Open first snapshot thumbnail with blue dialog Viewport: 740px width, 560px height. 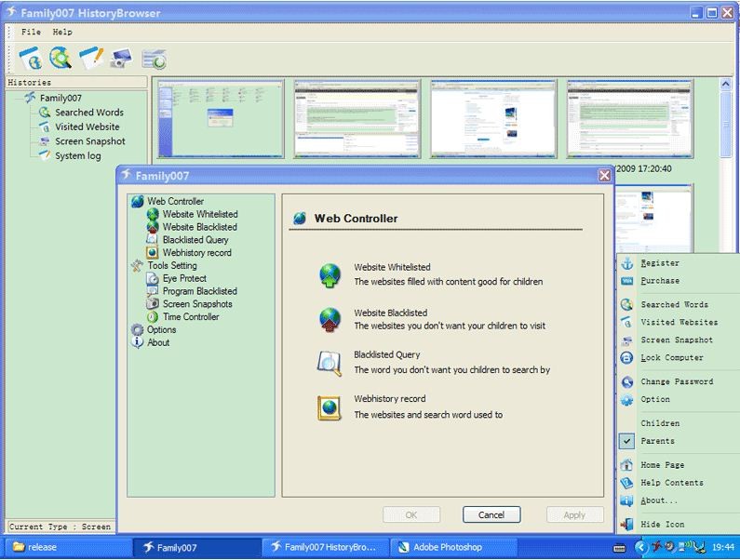pyautogui.click(x=221, y=118)
